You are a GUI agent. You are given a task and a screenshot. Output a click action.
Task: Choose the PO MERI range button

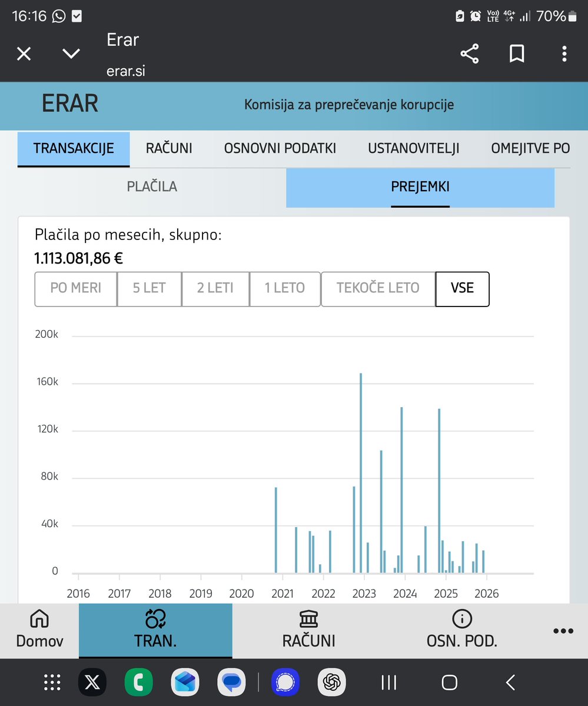pos(76,288)
